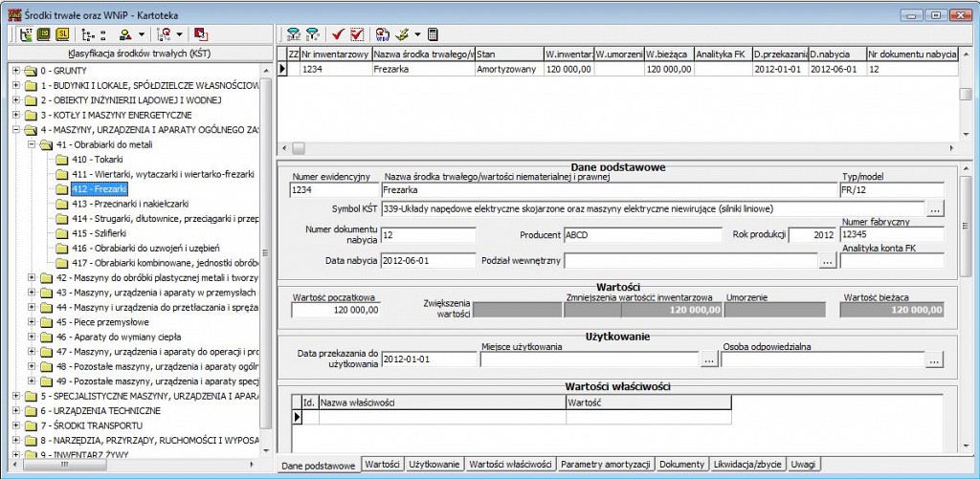Expand the 0 - GRUNTY tree node

[x=15, y=71]
